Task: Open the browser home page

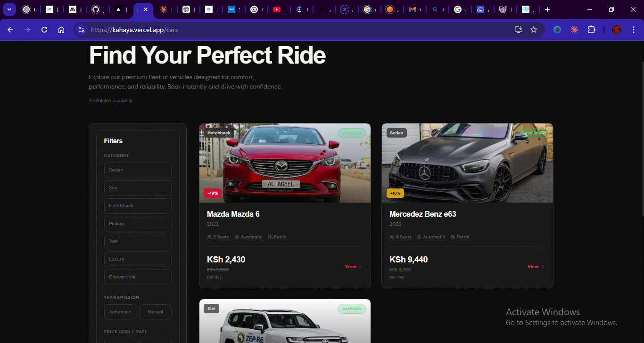Action: [61, 30]
